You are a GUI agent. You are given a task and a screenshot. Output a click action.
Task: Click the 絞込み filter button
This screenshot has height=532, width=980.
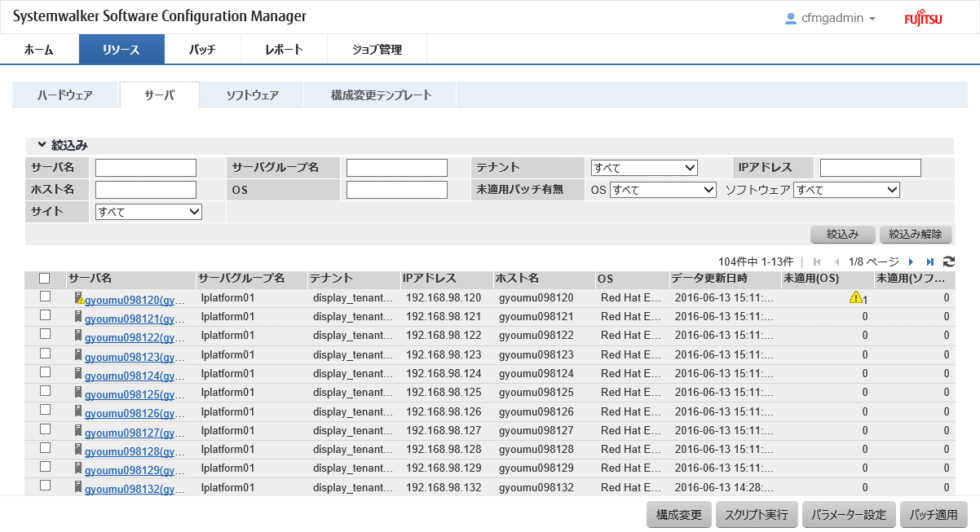[843, 235]
